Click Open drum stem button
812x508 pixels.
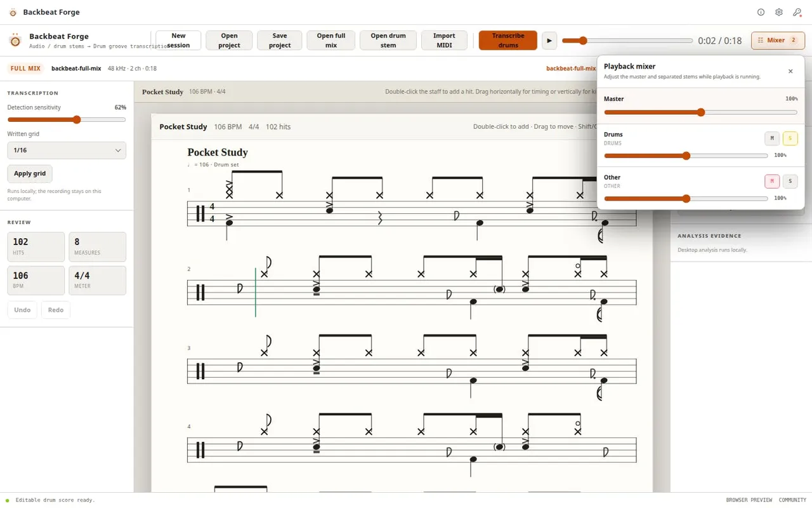tap(388, 41)
